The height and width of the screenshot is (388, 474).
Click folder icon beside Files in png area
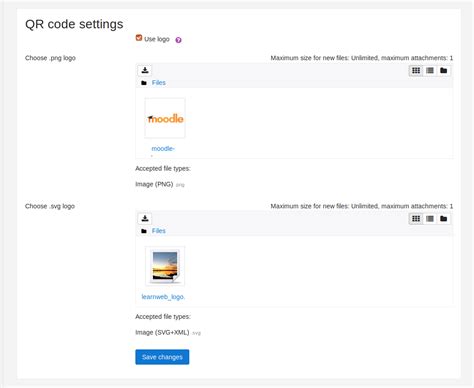click(144, 83)
